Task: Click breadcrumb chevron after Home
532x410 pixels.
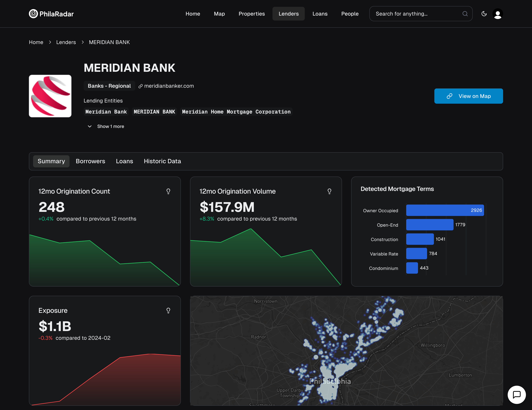Action: pyautogui.click(x=50, y=42)
